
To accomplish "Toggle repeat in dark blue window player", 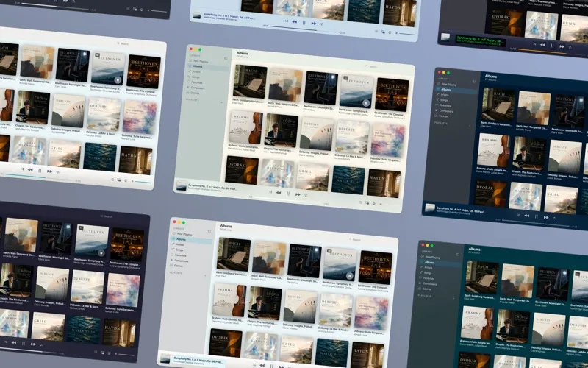I will pos(554,218).
